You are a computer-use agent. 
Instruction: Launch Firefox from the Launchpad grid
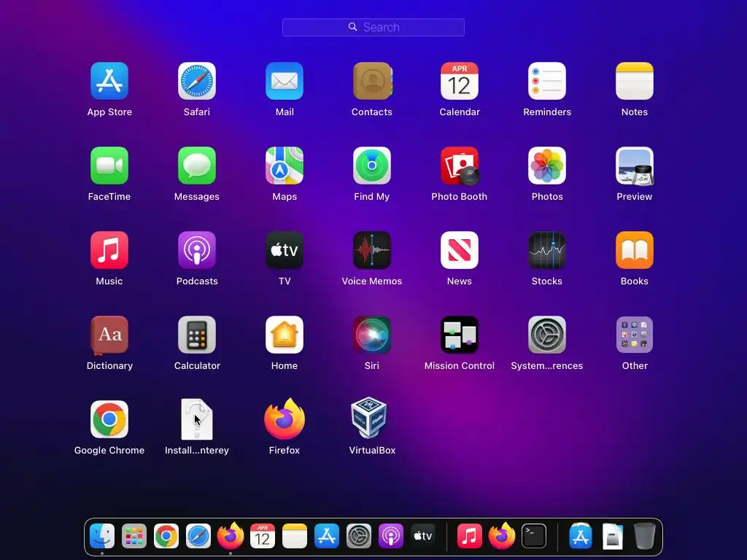[285, 419]
